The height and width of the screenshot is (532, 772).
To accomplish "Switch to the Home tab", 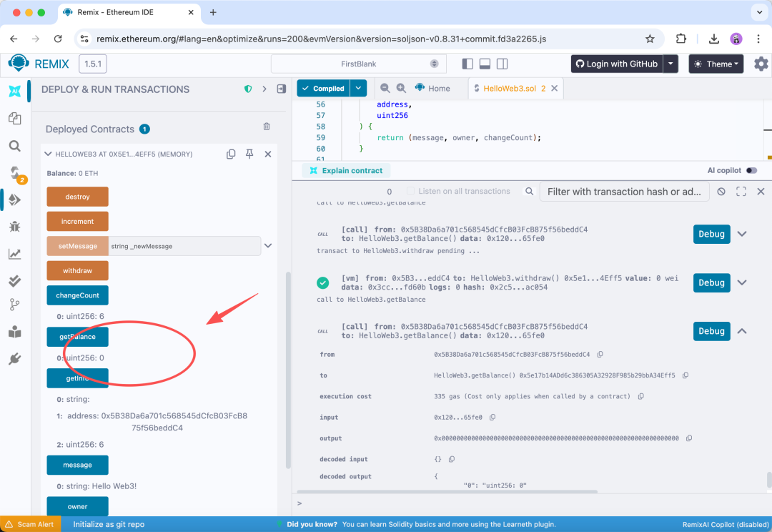I will tap(432, 88).
